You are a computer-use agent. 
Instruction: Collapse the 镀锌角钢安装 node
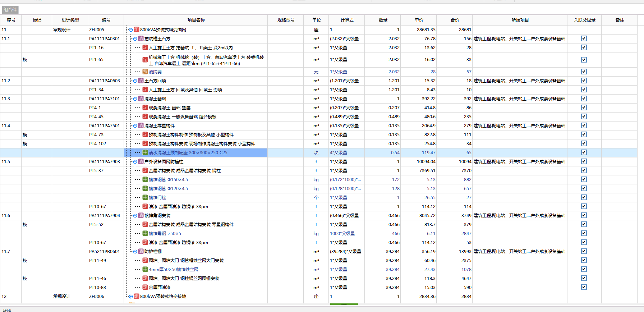tap(135, 216)
